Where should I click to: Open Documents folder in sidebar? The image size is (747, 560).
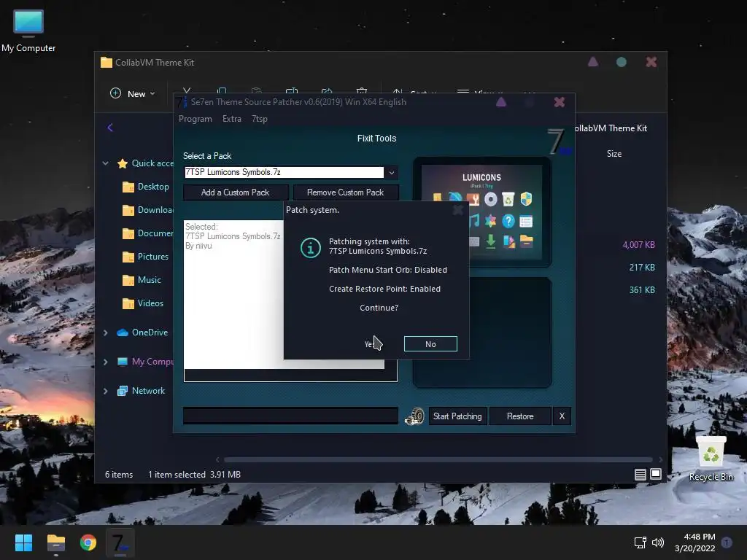pos(147,233)
